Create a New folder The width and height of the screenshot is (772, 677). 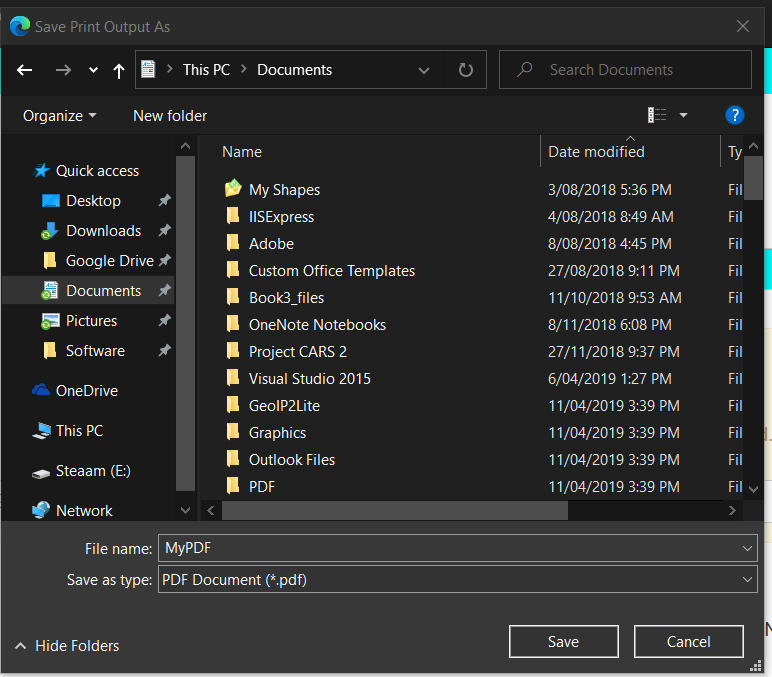point(170,116)
